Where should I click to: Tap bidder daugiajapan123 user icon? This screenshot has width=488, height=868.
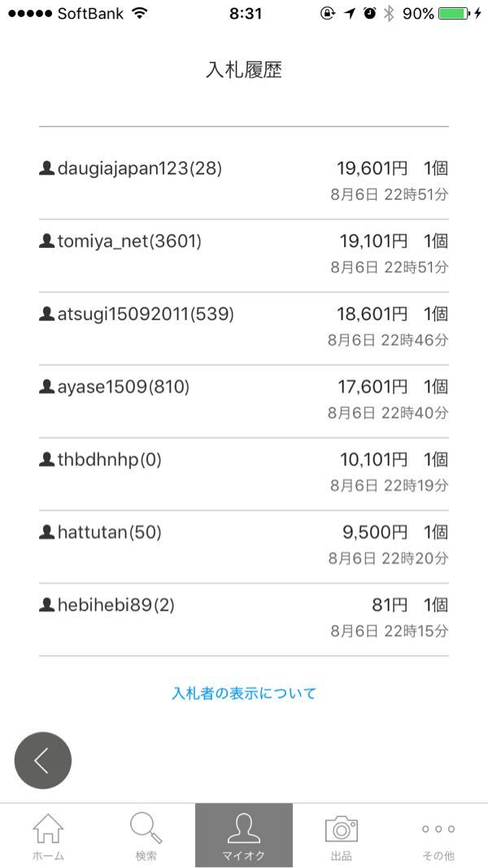tap(46, 169)
